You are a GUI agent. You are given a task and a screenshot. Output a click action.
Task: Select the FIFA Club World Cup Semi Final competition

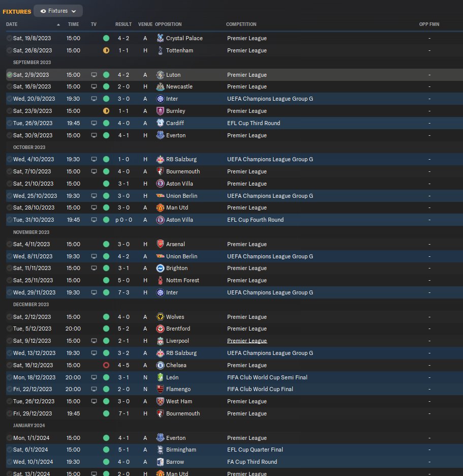click(267, 377)
